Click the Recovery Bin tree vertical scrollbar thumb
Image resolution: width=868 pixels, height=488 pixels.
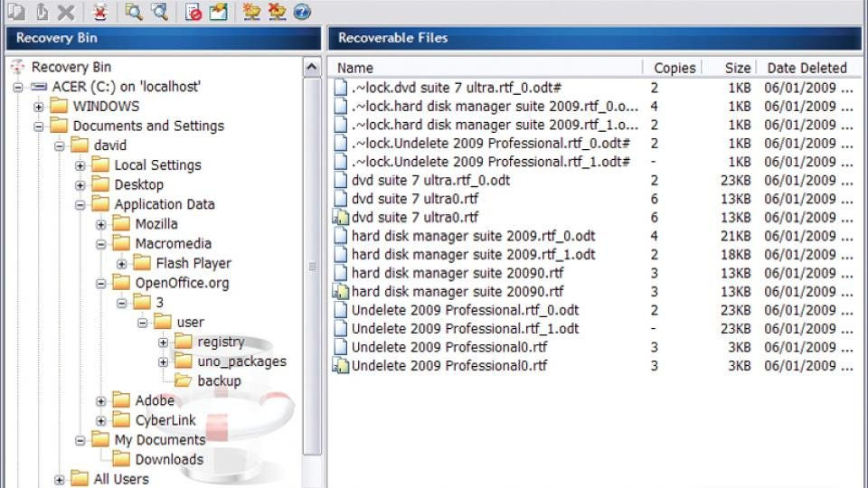(312, 266)
